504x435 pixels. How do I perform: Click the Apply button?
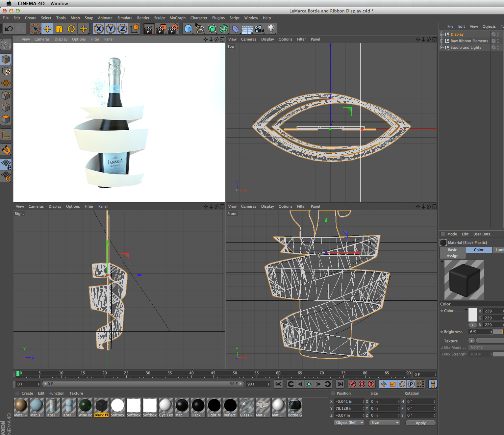click(x=420, y=423)
